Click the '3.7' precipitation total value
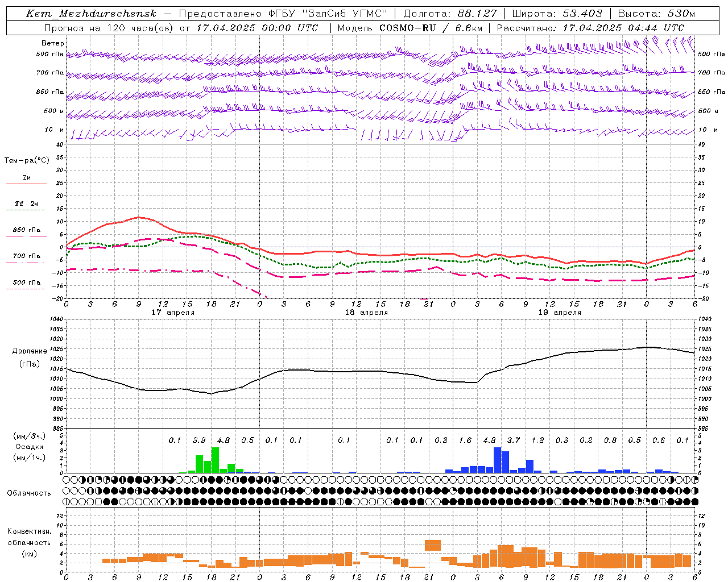728x582 pixels. [514, 440]
